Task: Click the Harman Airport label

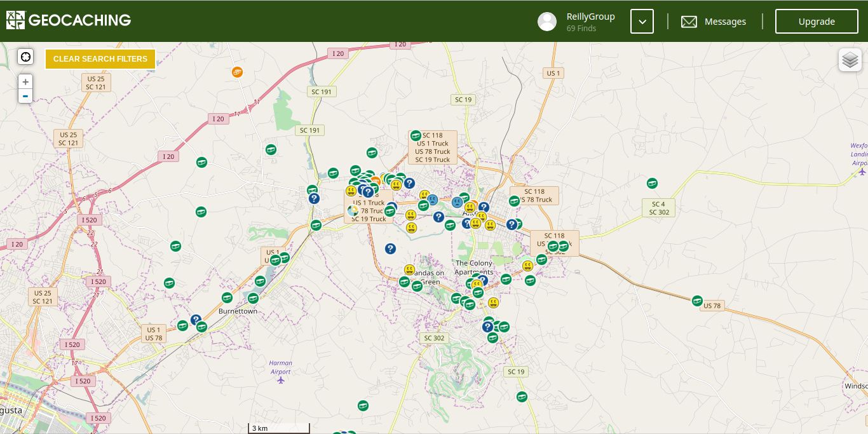Action: click(x=280, y=367)
